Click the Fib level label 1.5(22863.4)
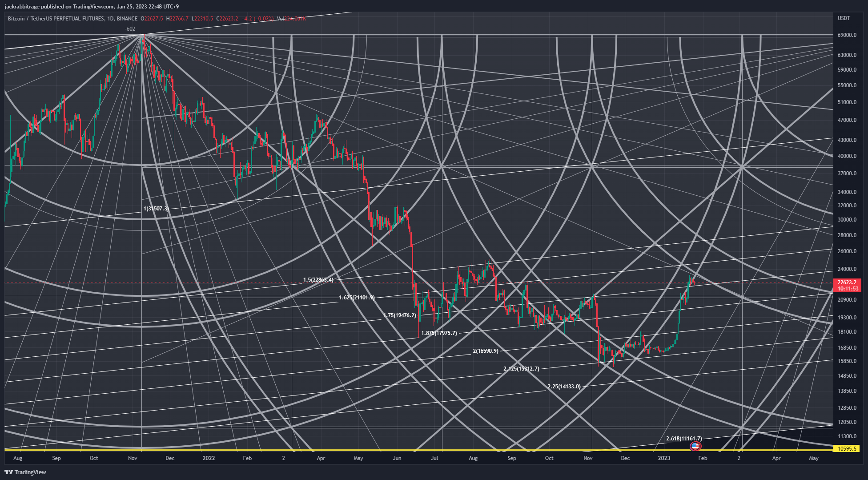Screen dimensions: 868x480 click(x=318, y=280)
